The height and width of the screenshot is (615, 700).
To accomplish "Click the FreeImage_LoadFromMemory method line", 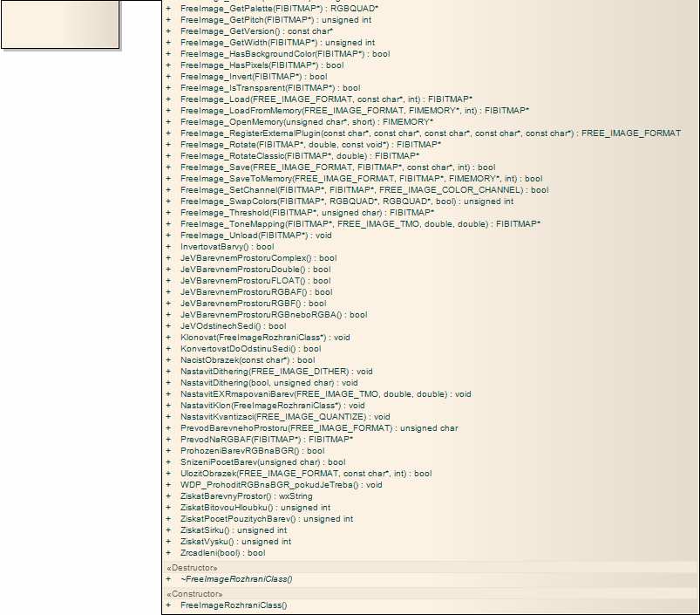I will pyautogui.click(x=355, y=111).
